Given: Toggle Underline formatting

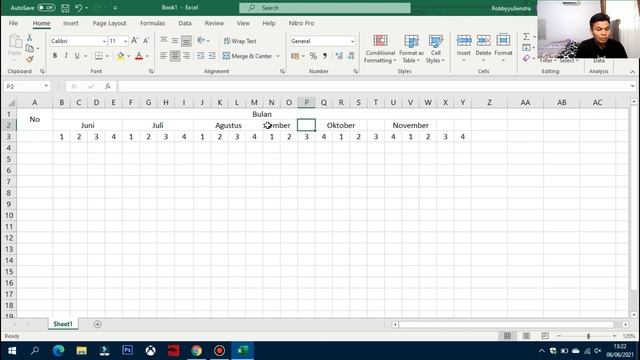Looking at the screenshot, I should [77, 56].
